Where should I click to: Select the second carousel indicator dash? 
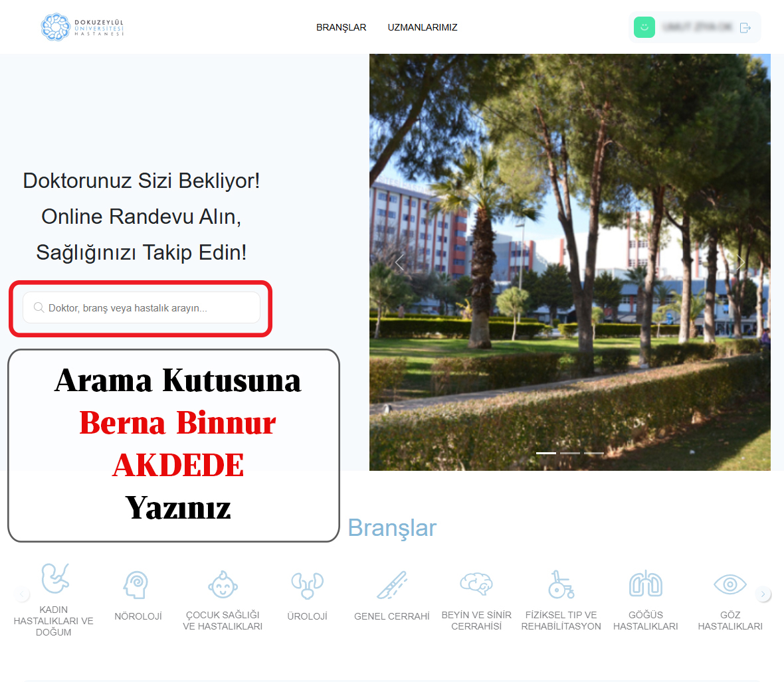point(570,453)
